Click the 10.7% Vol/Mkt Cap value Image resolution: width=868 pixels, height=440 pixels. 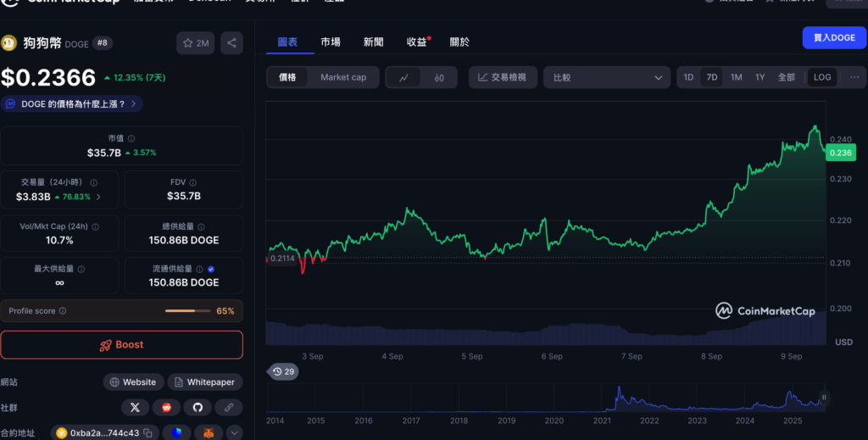click(x=59, y=240)
